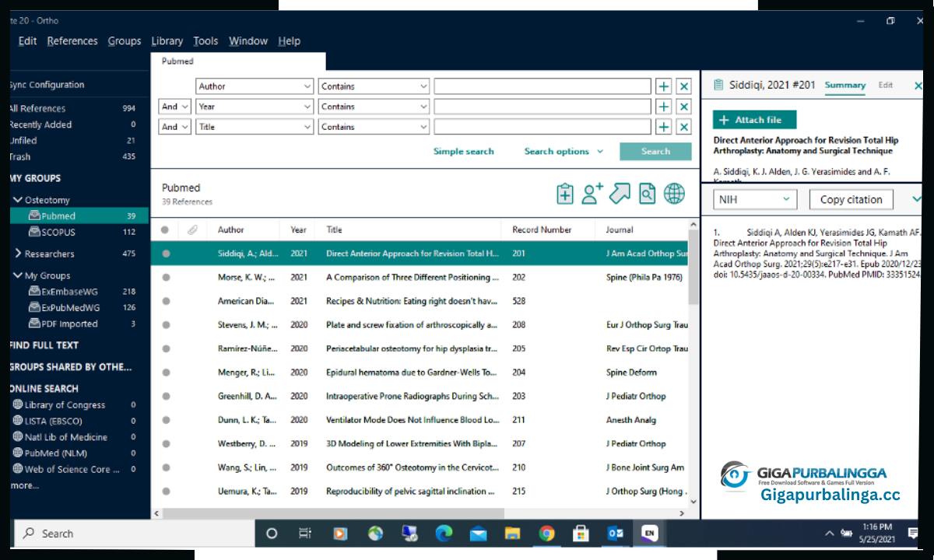Open the ExPubMedWG group
Viewport: 934px width, 560px height.
tap(79, 308)
